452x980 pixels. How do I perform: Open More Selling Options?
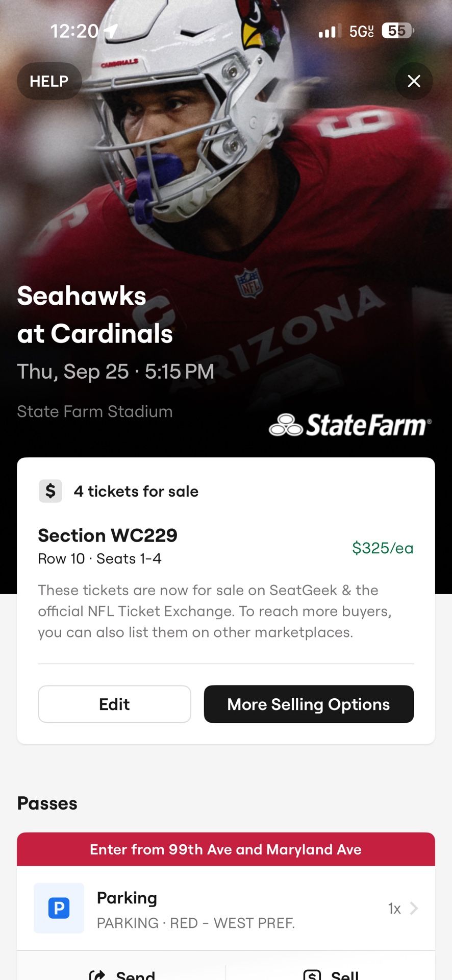[309, 704]
